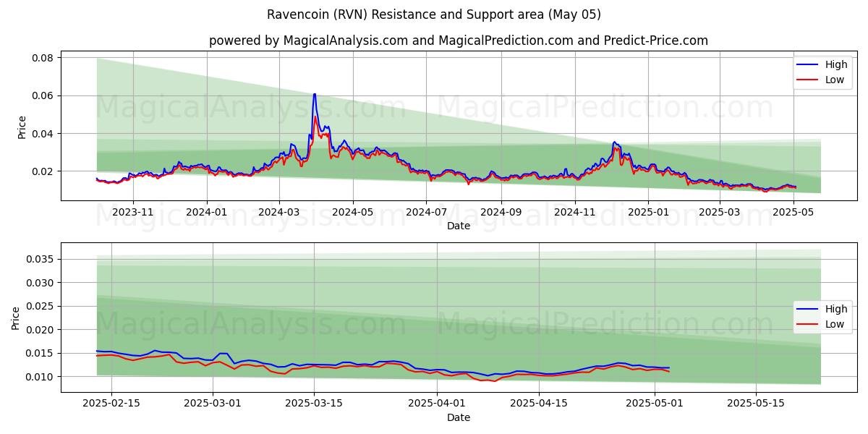Click the "0.015" y-axis tick in the bottom chart
868x434 pixels.
[41, 353]
